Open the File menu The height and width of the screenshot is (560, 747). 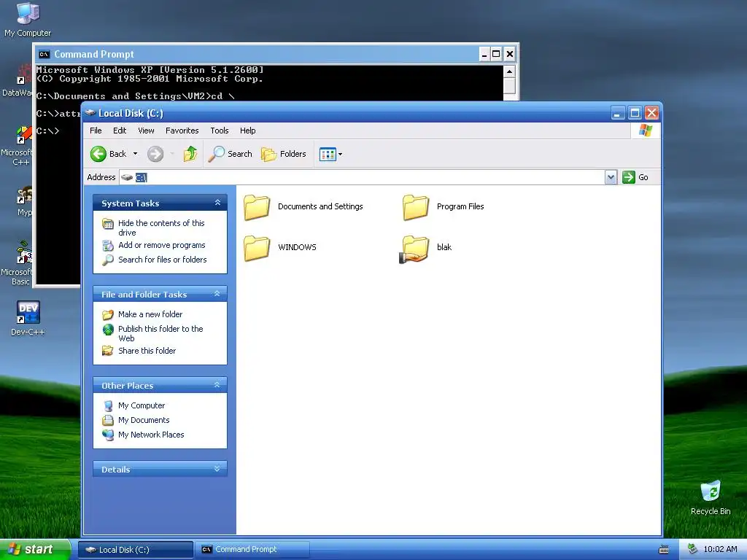[x=96, y=131]
